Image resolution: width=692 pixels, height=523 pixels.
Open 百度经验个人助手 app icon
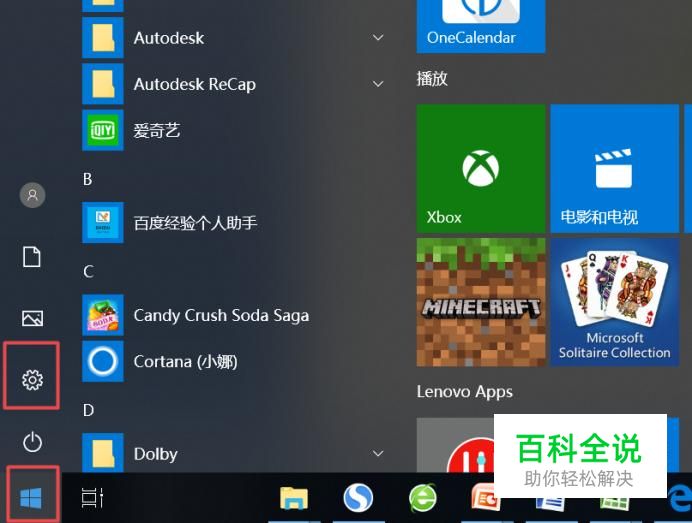coord(103,222)
